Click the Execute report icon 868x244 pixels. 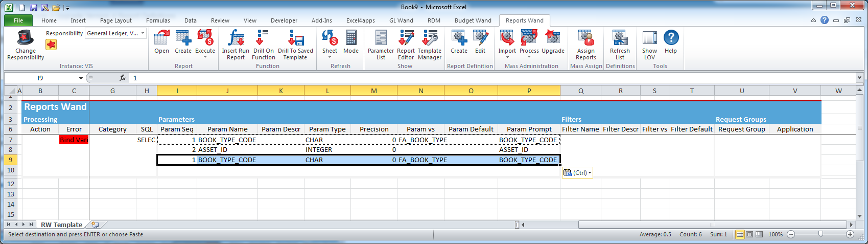pyautogui.click(x=205, y=38)
